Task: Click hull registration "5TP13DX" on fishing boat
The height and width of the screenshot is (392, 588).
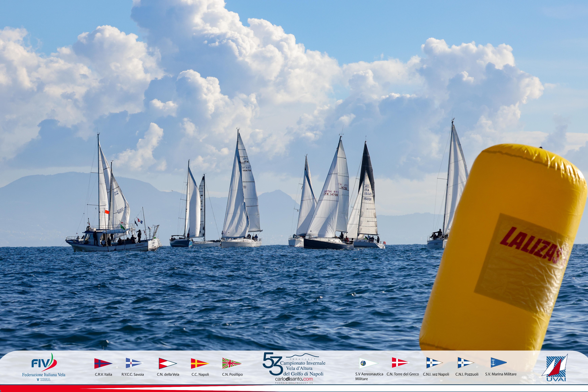Action: pos(140,245)
